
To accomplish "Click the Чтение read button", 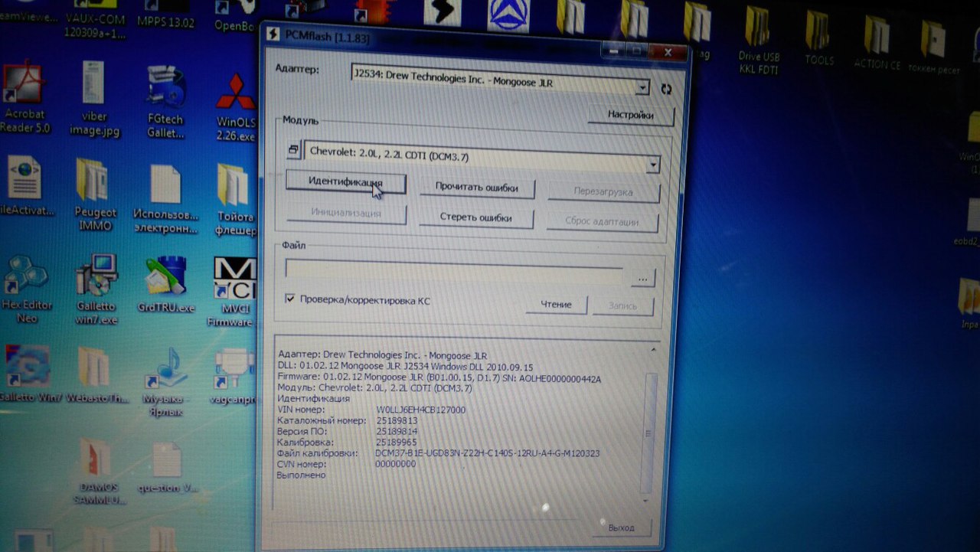I will (x=557, y=305).
